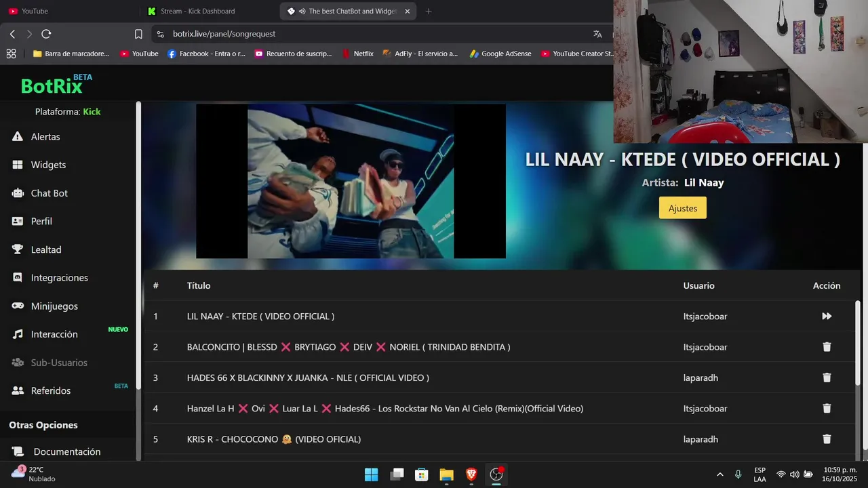Click the song video thumbnail
This screenshot has width=868, height=488.
(x=351, y=181)
